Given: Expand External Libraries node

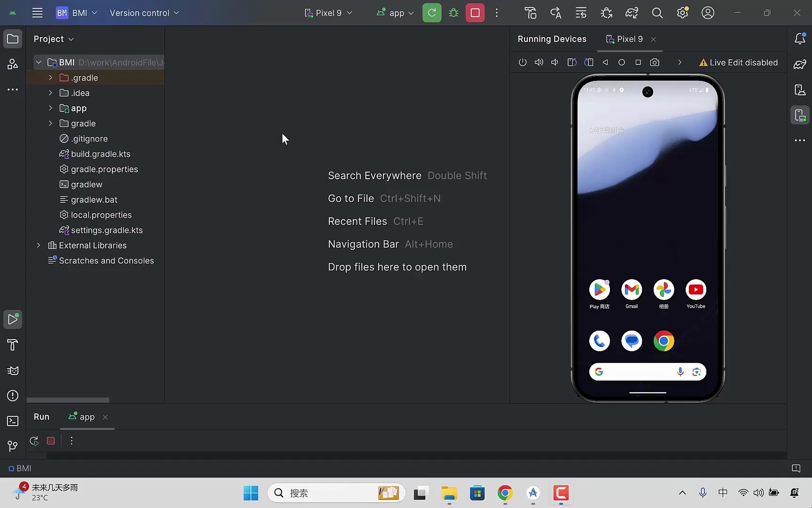Looking at the screenshot, I should click(x=39, y=245).
